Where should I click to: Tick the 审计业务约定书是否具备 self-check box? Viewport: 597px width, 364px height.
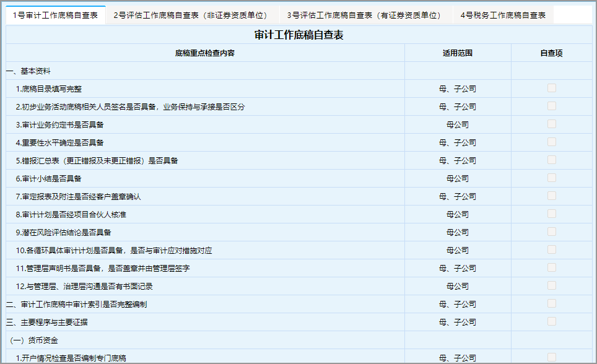pos(551,124)
